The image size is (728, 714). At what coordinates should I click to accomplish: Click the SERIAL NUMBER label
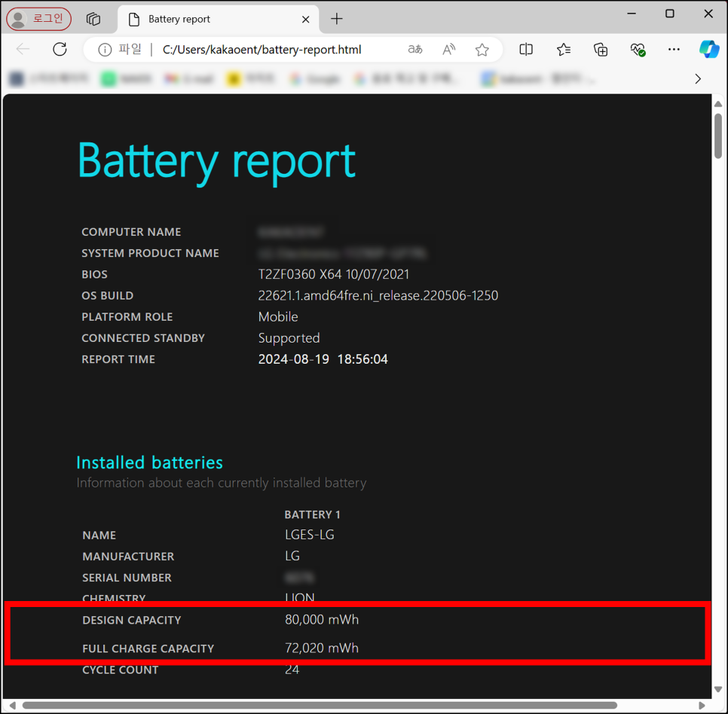(x=127, y=578)
